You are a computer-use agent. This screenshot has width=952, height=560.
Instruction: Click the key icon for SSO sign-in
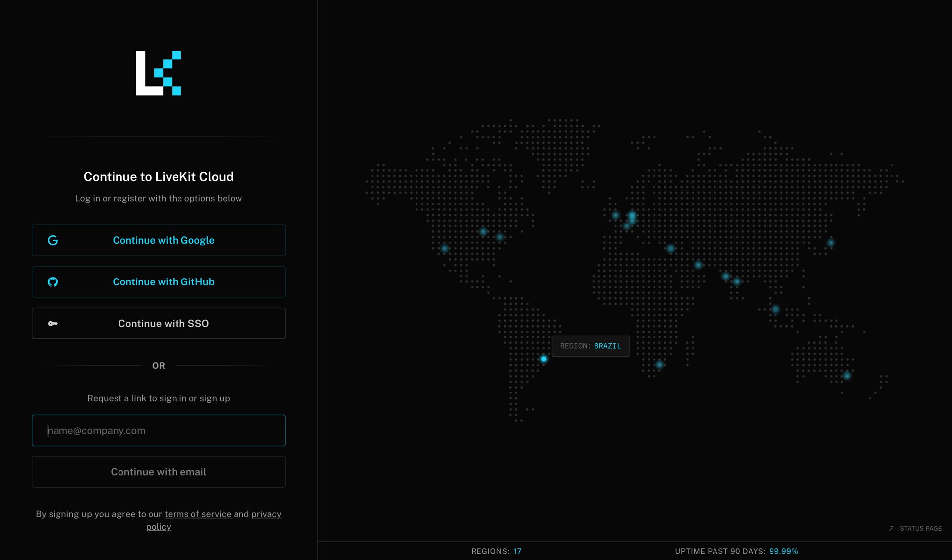53,323
